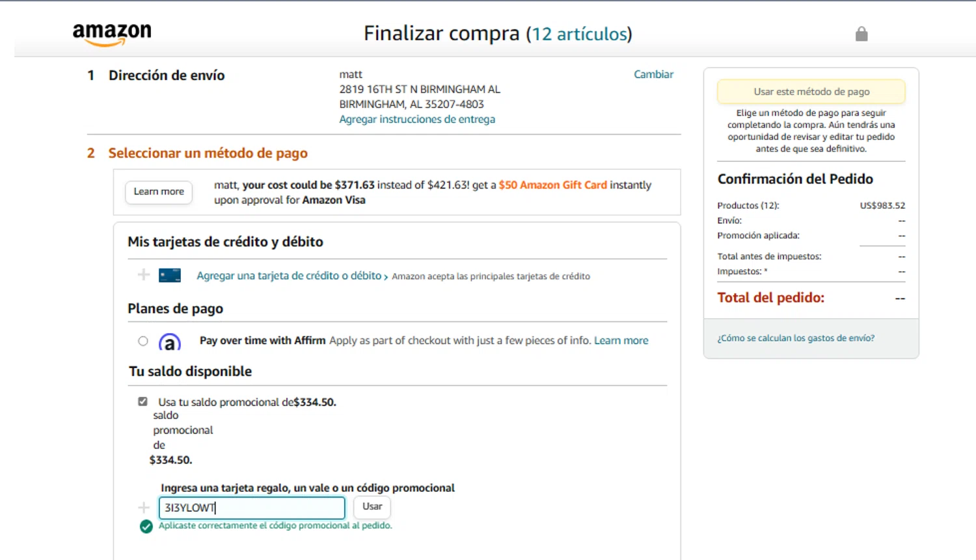Click Usar este método de pago button
This screenshot has height=560, width=976.
811,92
